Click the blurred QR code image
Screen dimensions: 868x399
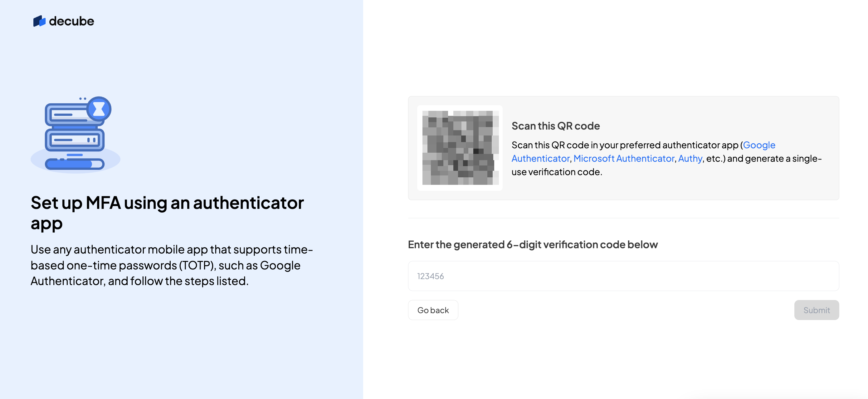coord(460,148)
